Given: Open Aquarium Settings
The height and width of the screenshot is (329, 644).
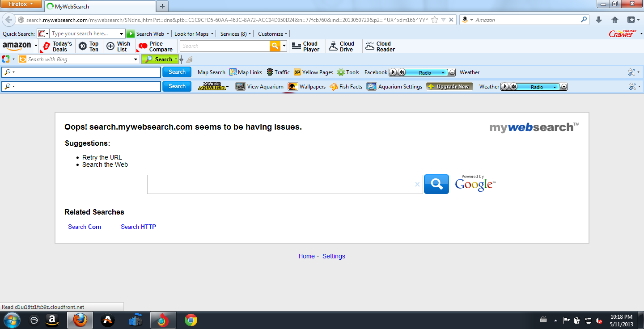Looking at the screenshot, I should 394,86.
